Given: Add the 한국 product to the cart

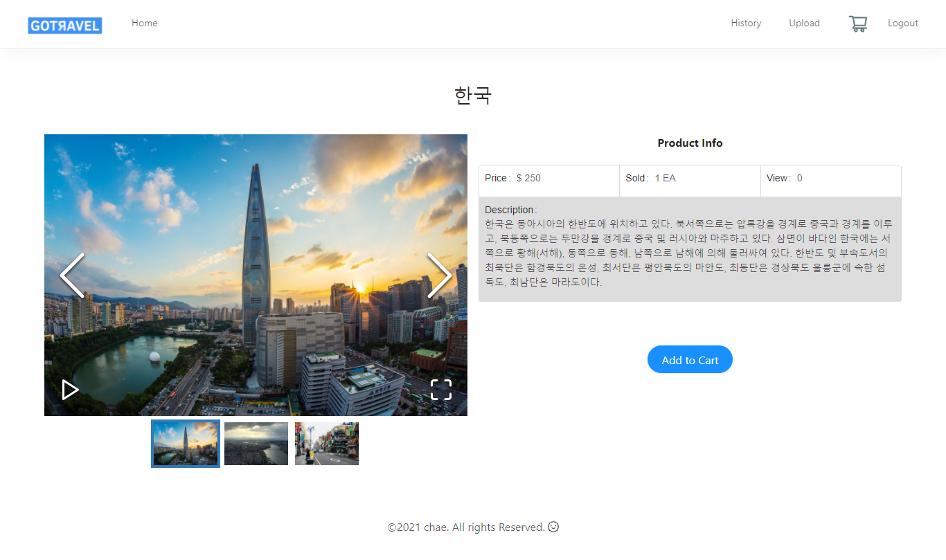Looking at the screenshot, I should click(x=690, y=359).
